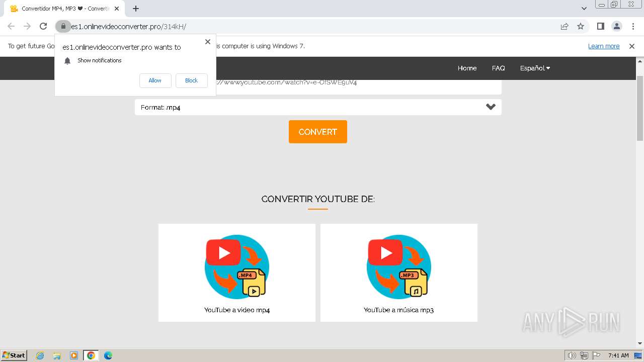Open the Chrome profile avatar

616,26
